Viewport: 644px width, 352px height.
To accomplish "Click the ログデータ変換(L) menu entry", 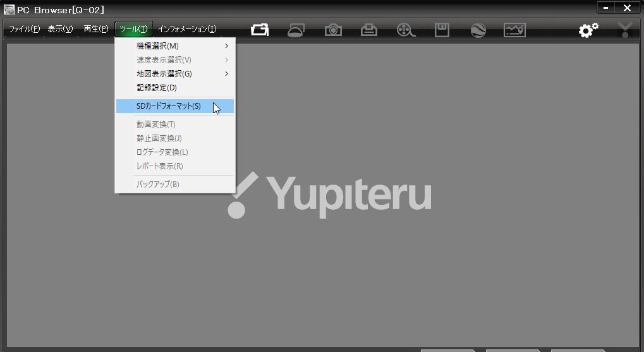I will click(175, 152).
